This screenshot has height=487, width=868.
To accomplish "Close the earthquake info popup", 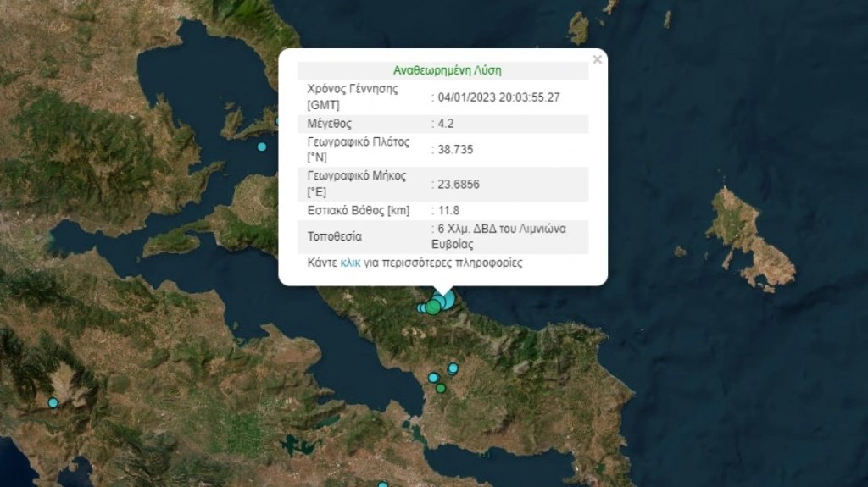I will pos(597,59).
